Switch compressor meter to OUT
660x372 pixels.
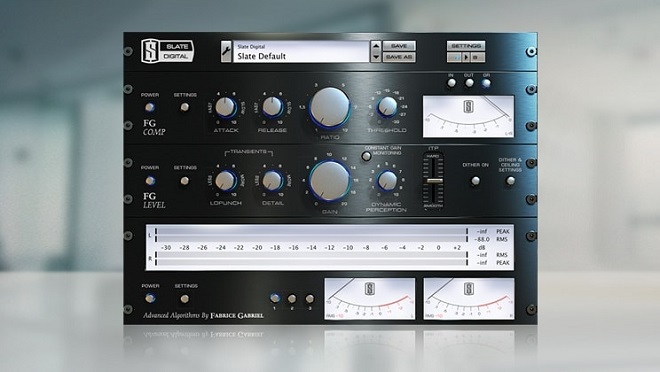[469, 83]
